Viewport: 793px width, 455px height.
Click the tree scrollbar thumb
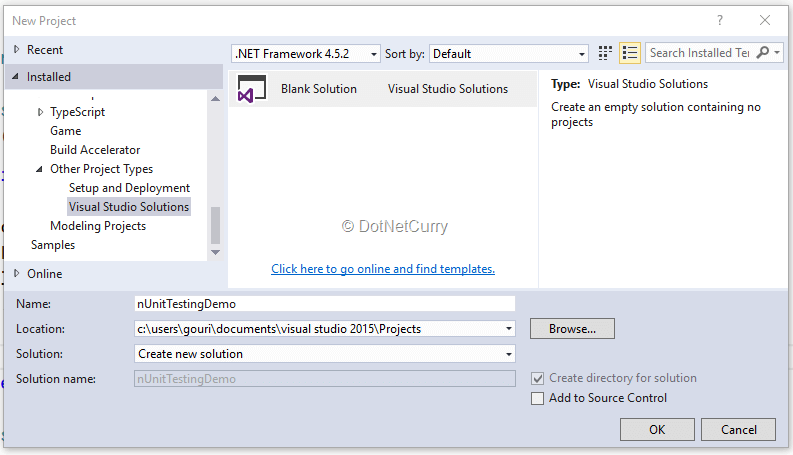(215, 225)
